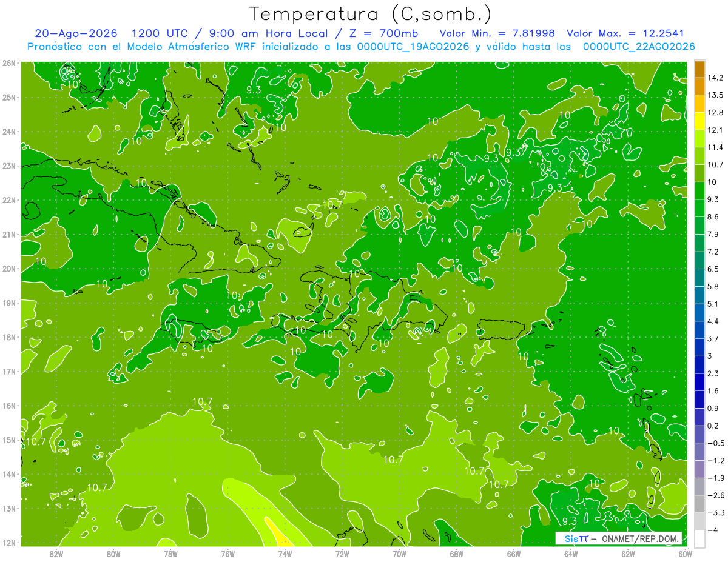The width and height of the screenshot is (728, 562).
Task: Click the 4.4 label on the color scale
Action: coord(714,321)
